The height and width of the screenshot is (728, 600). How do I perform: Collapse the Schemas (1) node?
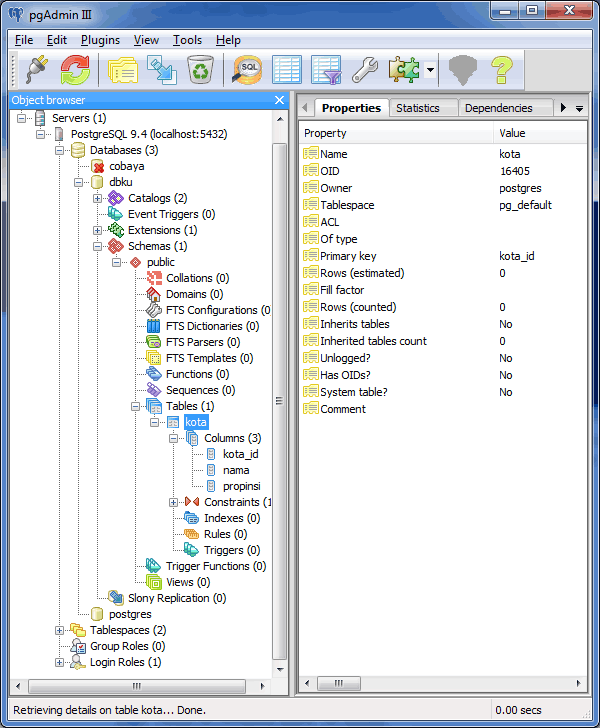97,246
